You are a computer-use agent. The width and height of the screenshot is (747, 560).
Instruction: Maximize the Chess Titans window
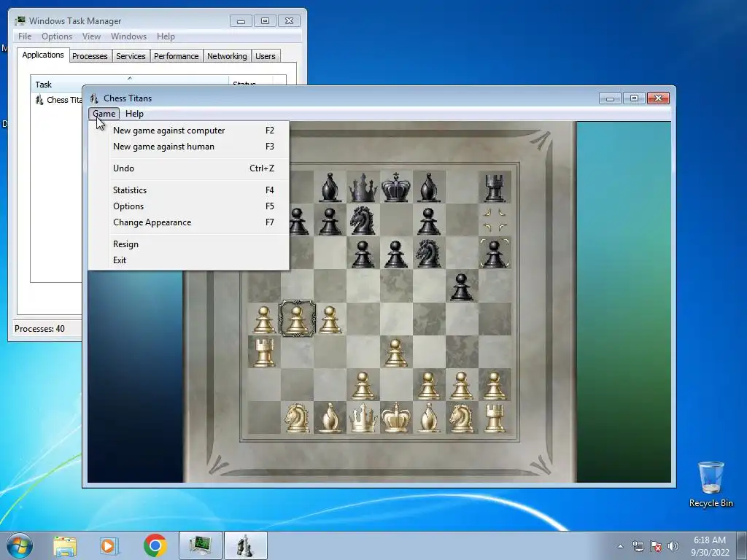pyautogui.click(x=634, y=98)
